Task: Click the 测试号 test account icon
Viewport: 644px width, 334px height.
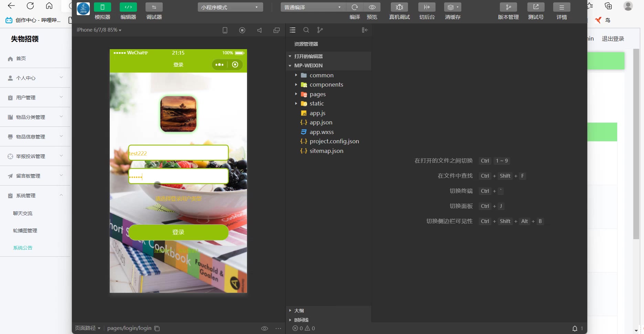Action: [536, 7]
